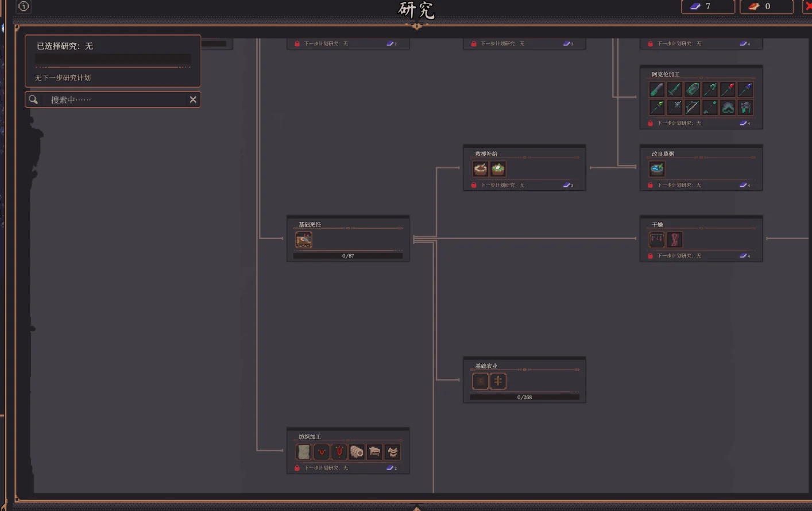
Task: Select the cooking table icon in 基础烹饪
Action: [304, 240]
